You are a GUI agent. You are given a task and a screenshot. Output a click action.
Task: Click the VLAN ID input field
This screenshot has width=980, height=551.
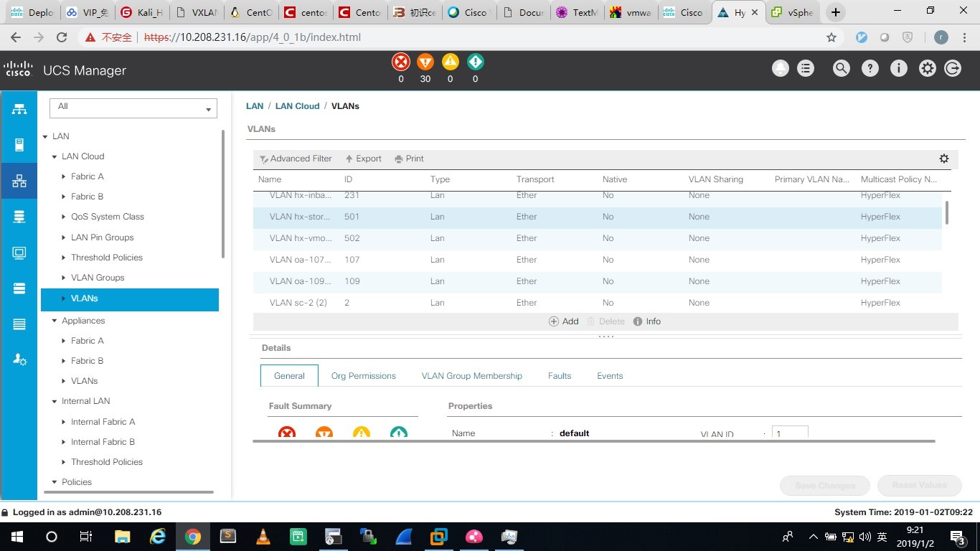(790, 432)
